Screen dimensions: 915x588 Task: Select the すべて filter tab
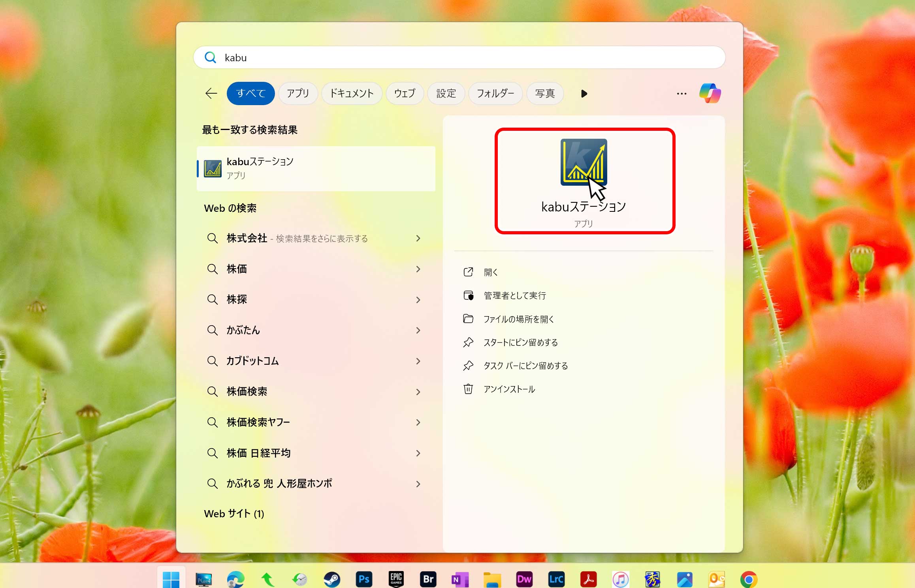point(250,94)
